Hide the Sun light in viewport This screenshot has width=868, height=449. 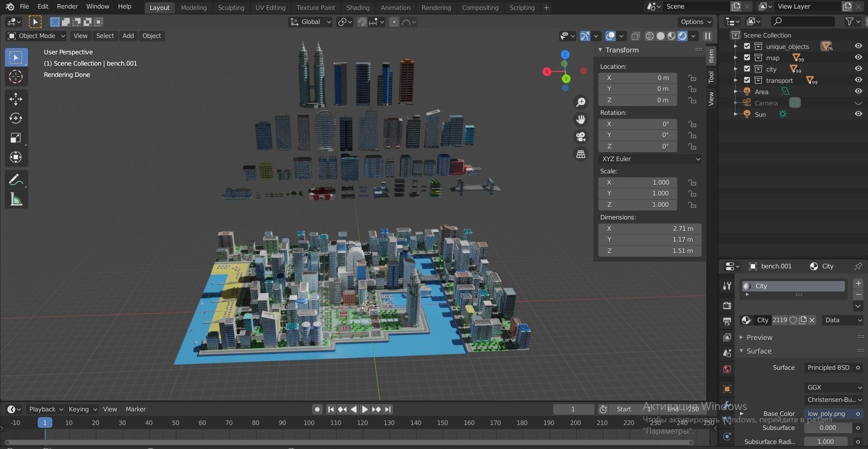pos(858,114)
